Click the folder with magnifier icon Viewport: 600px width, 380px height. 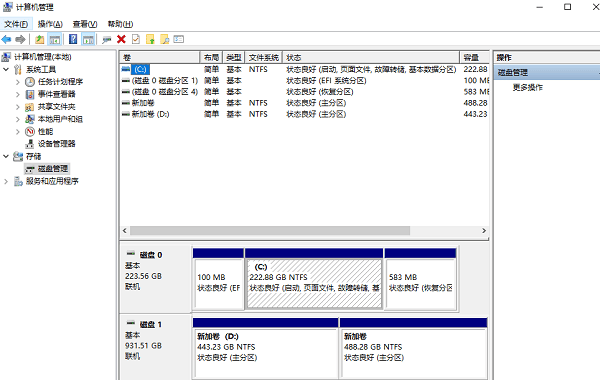pos(165,39)
